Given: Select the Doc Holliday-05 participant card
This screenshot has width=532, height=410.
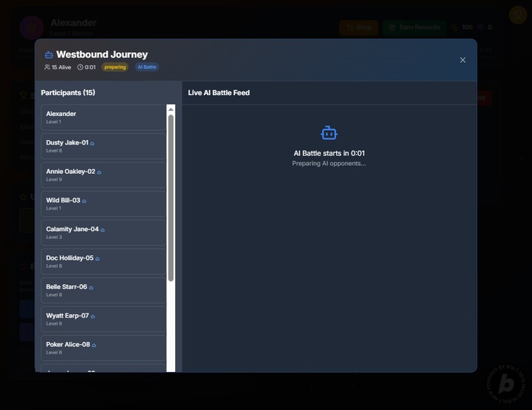Looking at the screenshot, I should coord(104,262).
